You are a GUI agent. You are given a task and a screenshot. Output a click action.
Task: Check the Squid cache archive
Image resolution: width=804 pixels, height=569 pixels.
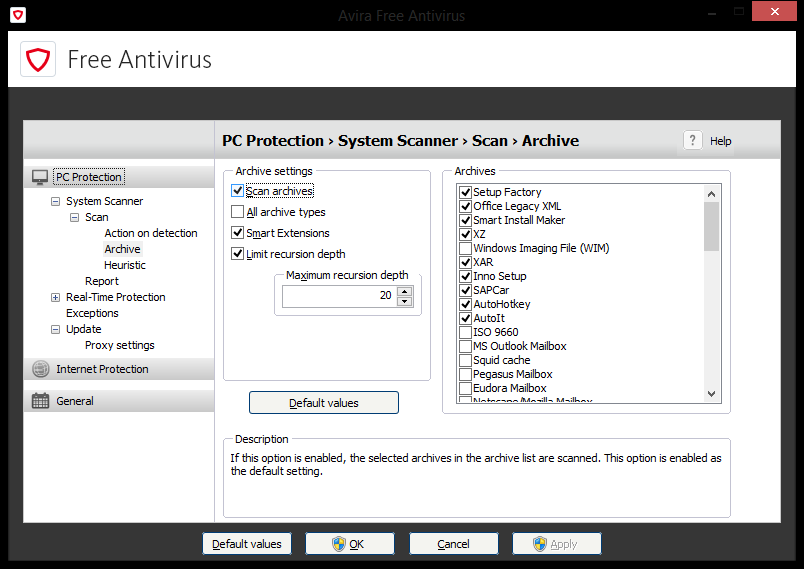click(465, 360)
